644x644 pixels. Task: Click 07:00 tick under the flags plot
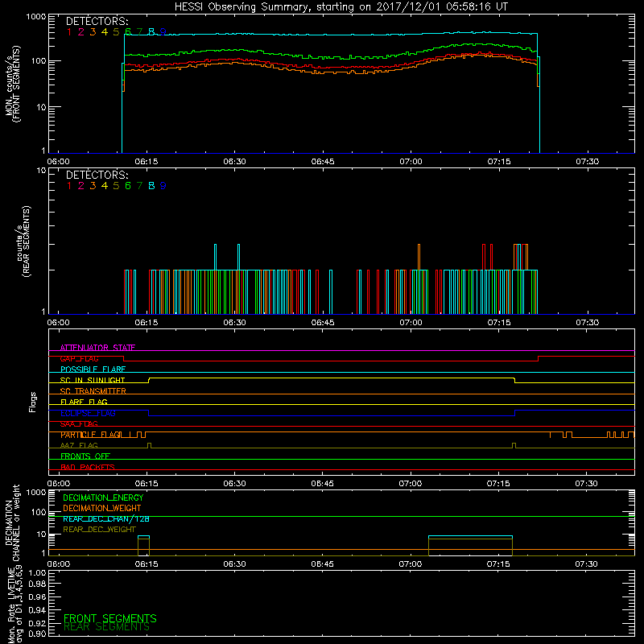point(411,484)
